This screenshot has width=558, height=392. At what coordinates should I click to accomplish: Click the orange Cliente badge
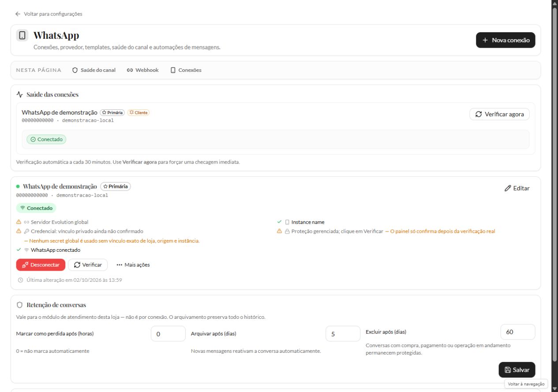(x=139, y=112)
